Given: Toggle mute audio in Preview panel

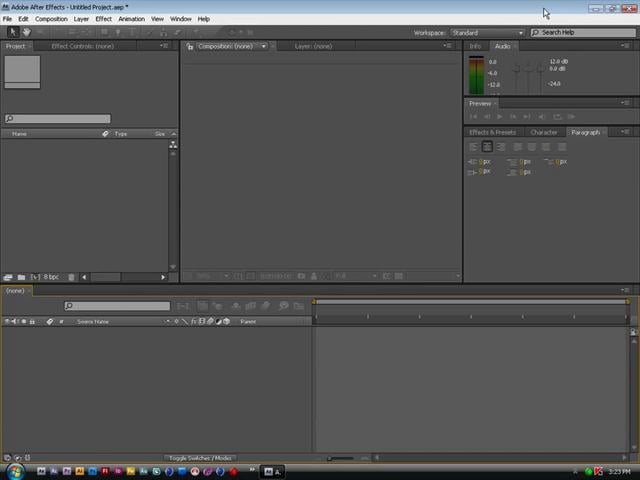Looking at the screenshot, I should [x=542, y=117].
